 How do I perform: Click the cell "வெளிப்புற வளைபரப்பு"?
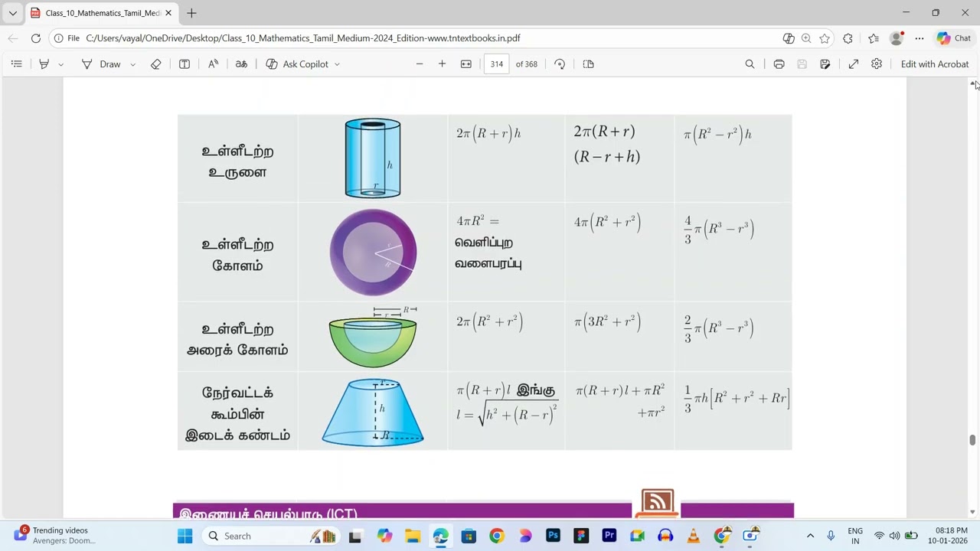coord(488,253)
